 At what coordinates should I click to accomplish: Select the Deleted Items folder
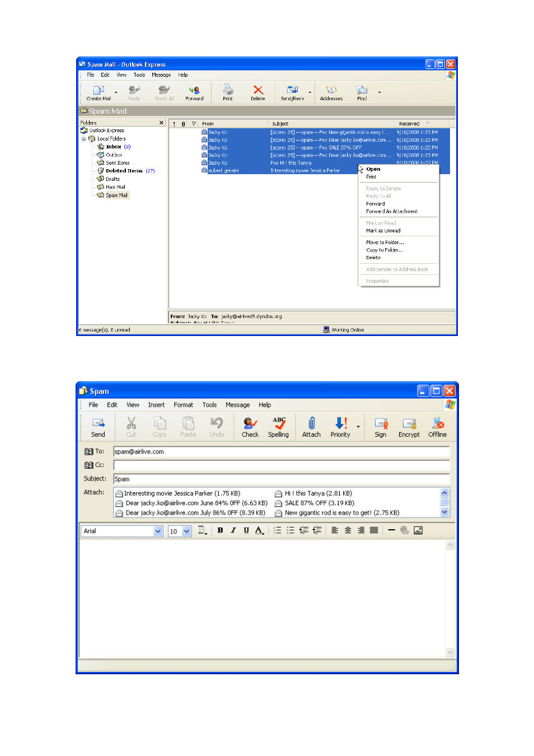125,171
